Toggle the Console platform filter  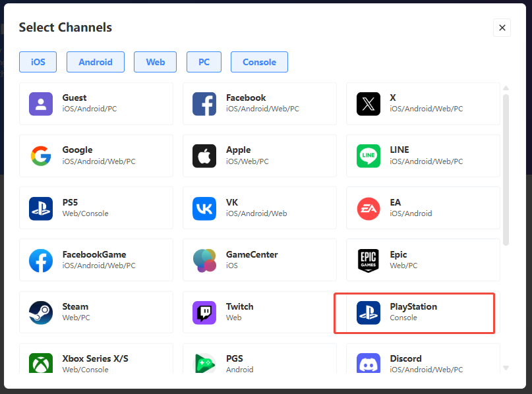(260, 62)
